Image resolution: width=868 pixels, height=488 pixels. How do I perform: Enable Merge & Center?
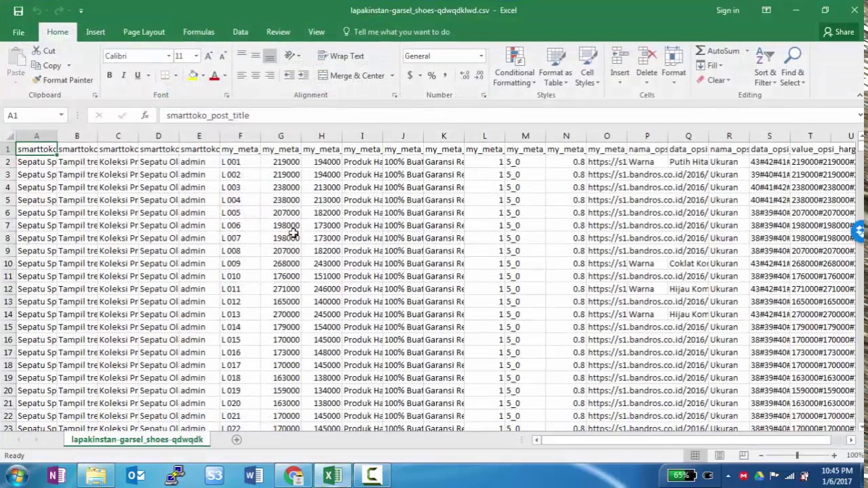click(x=353, y=75)
